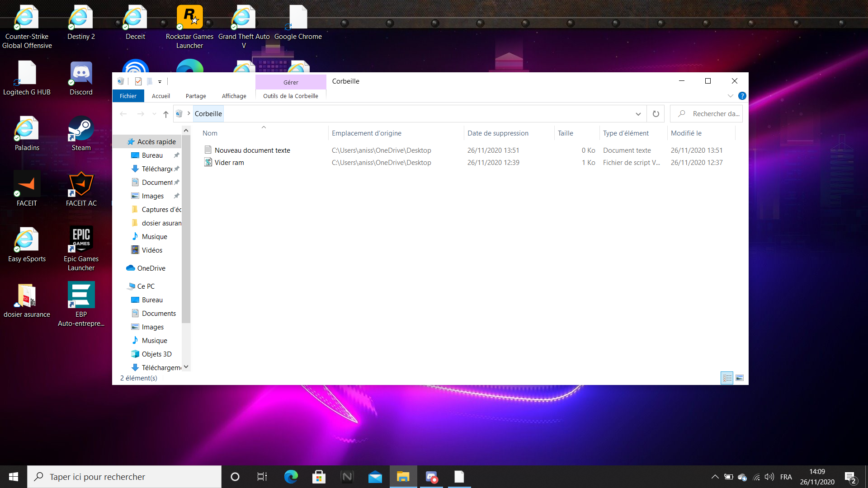Sort files by the Nom column
868x488 pixels.
click(263, 133)
